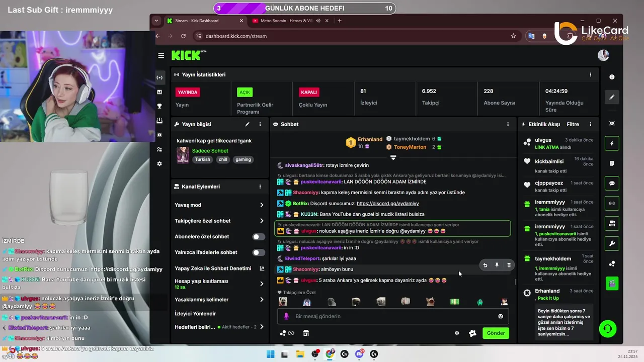Open the Kicks gift icon beside Gönder
644x362 pixels.
[x=472, y=333]
